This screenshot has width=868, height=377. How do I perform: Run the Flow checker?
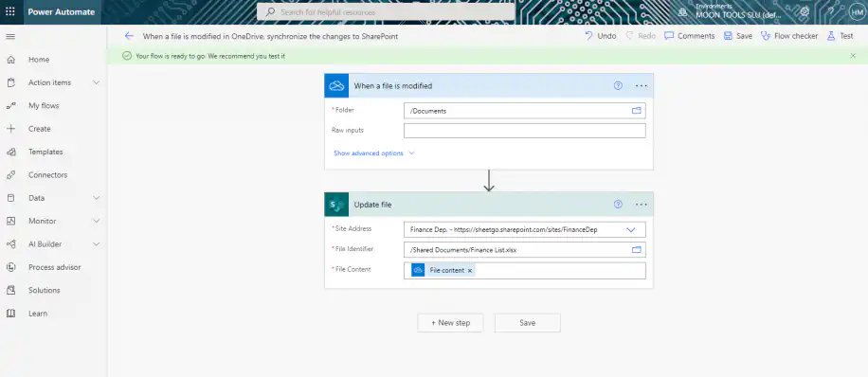tap(789, 36)
